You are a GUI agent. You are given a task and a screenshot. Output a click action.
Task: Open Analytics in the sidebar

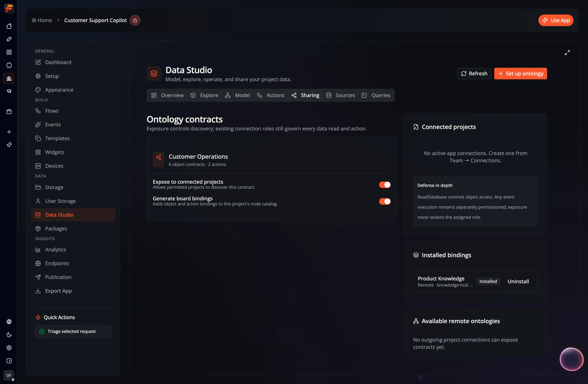click(x=73, y=249)
